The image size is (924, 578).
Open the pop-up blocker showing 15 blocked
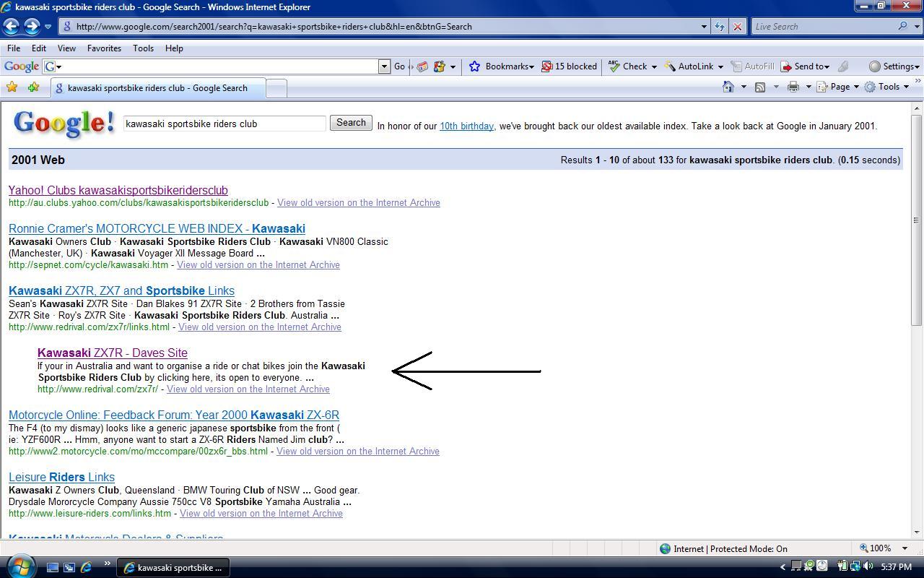point(570,66)
